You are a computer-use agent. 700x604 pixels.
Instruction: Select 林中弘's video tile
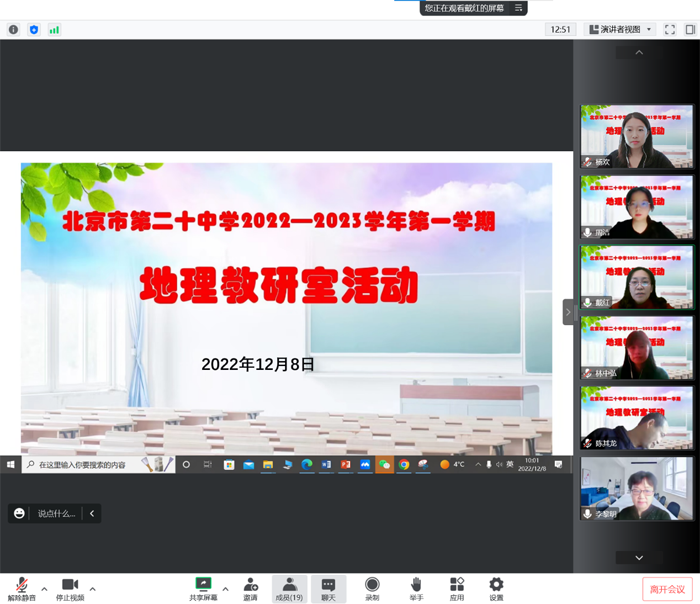[x=637, y=348]
